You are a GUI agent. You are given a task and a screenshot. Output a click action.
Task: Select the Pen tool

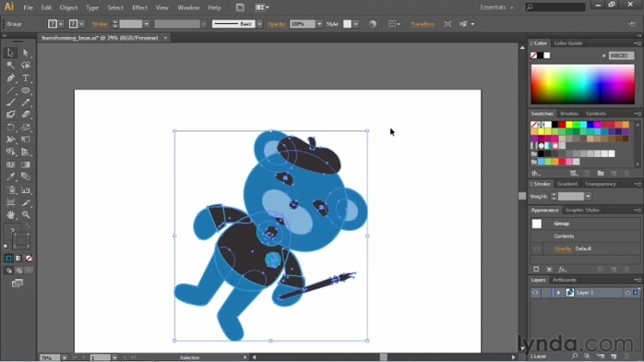10,78
